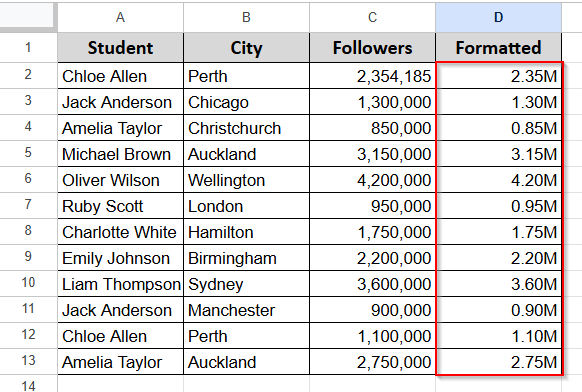Select column C header
Image resolution: width=582 pixels, height=392 pixels.
[x=372, y=17]
